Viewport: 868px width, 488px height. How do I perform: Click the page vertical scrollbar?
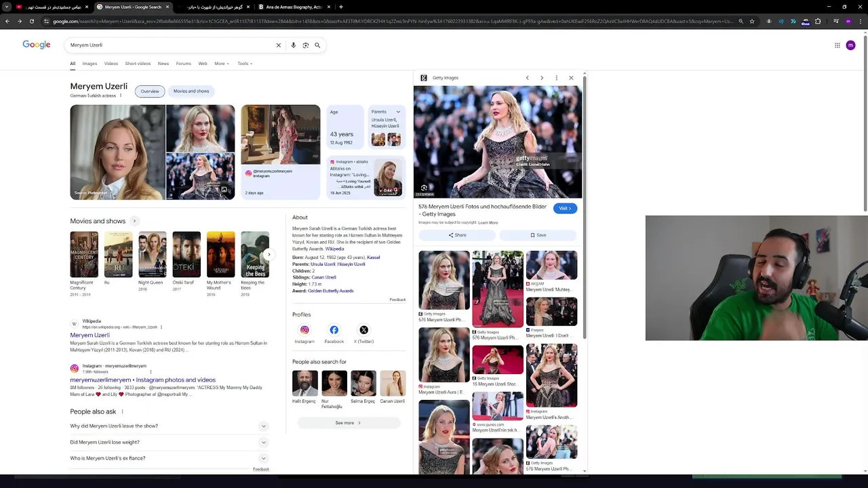click(865, 122)
